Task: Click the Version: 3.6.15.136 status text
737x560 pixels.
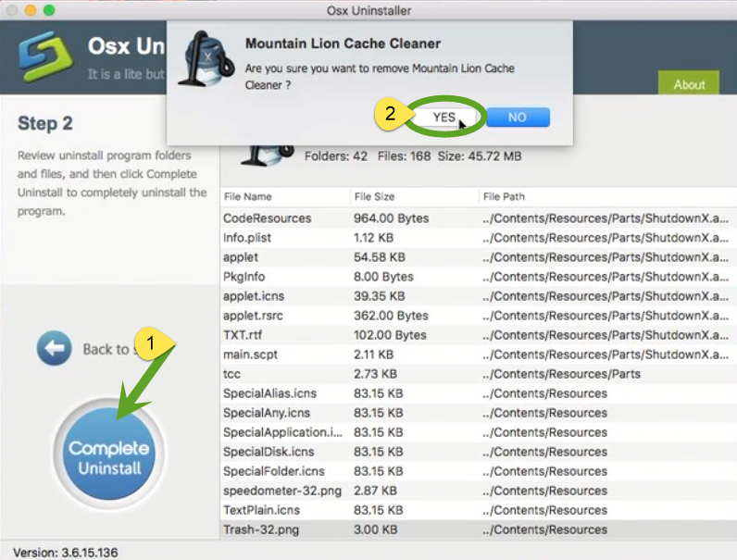Action: 66,553
